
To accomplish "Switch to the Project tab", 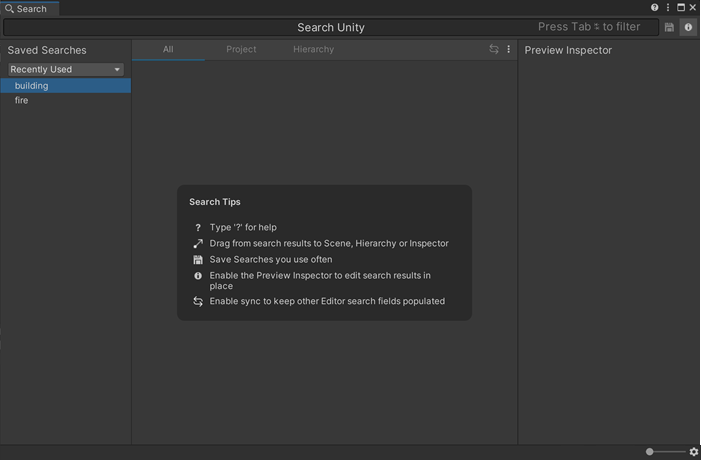I will coord(241,50).
